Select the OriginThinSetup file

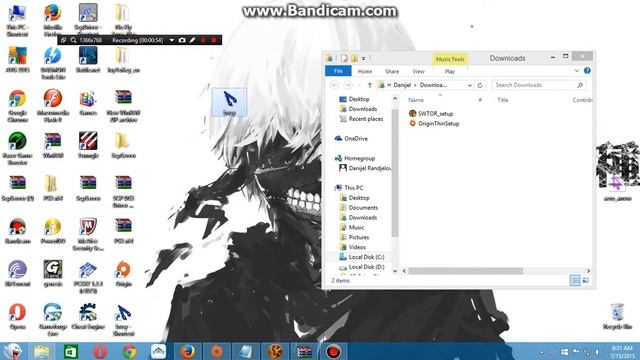coord(434,123)
